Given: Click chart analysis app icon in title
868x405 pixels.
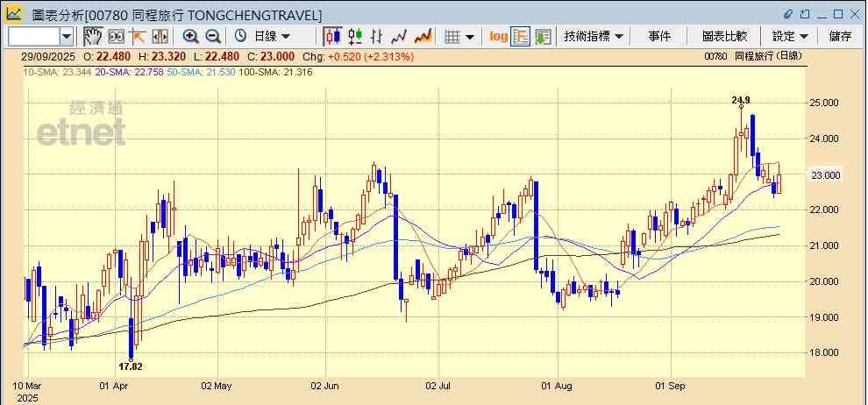Looking at the screenshot, I should (13, 14).
